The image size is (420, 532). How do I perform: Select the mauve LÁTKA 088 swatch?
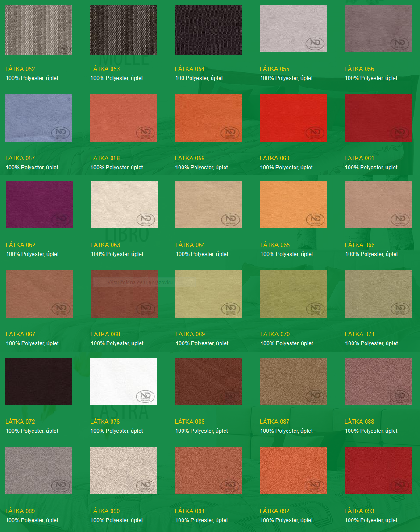click(378, 381)
